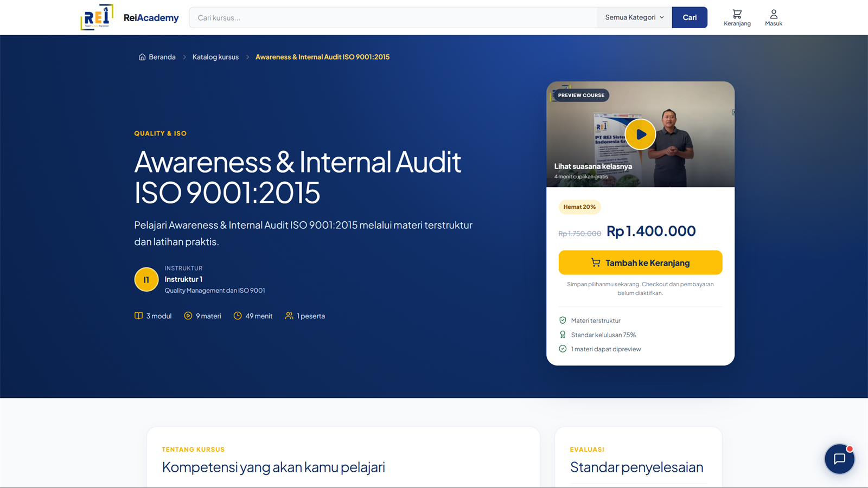
Task: Click the Instruktur 1 name
Action: 183,279
